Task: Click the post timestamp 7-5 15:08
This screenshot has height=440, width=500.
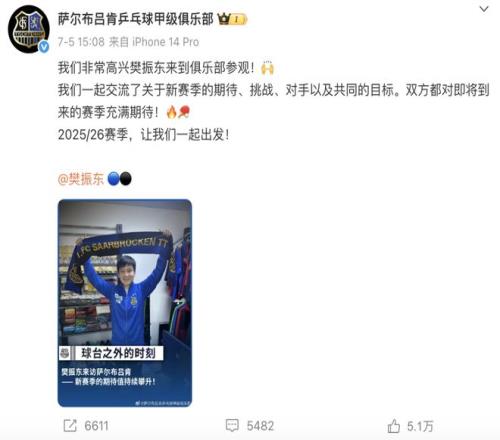Action: [x=81, y=42]
